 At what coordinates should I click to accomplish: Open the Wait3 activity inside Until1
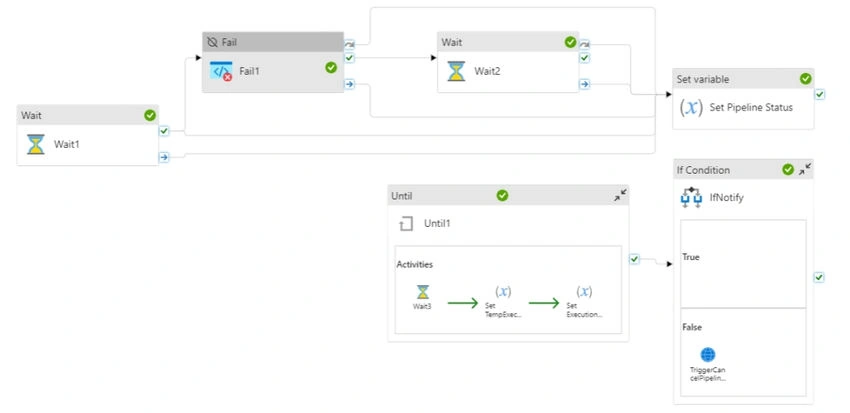tap(422, 298)
